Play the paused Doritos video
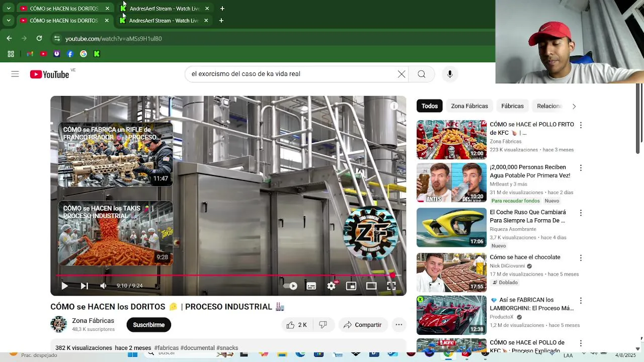Image resolution: width=644 pixels, height=362 pixels. (64, 286)
